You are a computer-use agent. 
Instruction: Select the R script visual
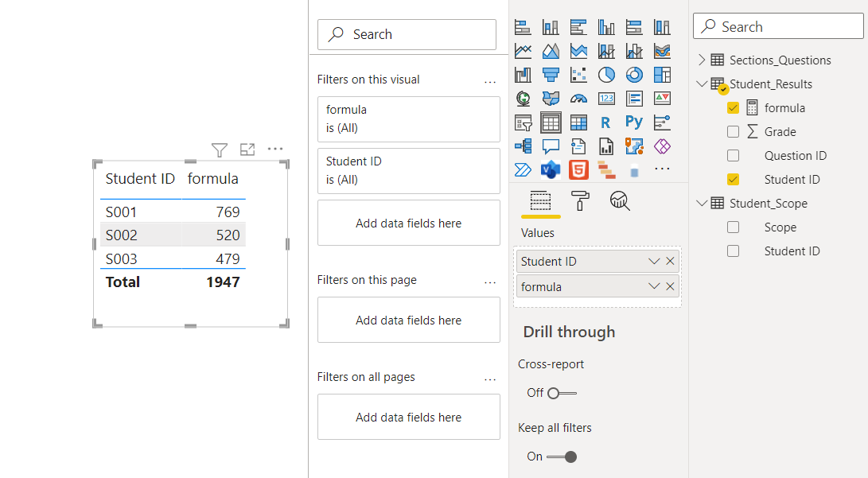(606, 122)
